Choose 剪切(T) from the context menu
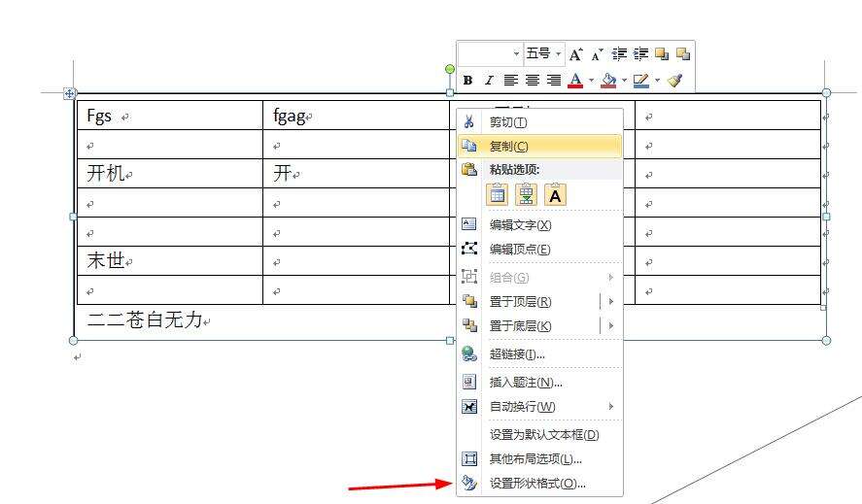Viewport: 862px width, 504px height. pyautogui.click(x=540, y=122)
